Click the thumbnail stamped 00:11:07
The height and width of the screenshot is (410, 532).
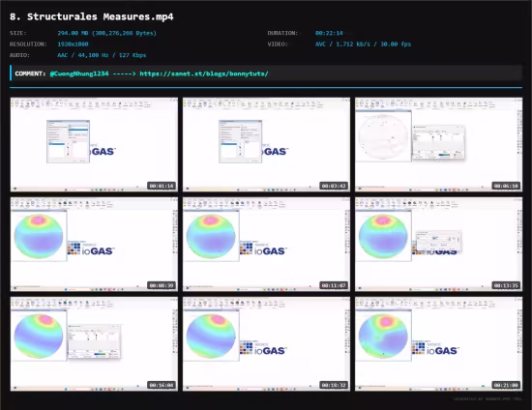[266, 245]
